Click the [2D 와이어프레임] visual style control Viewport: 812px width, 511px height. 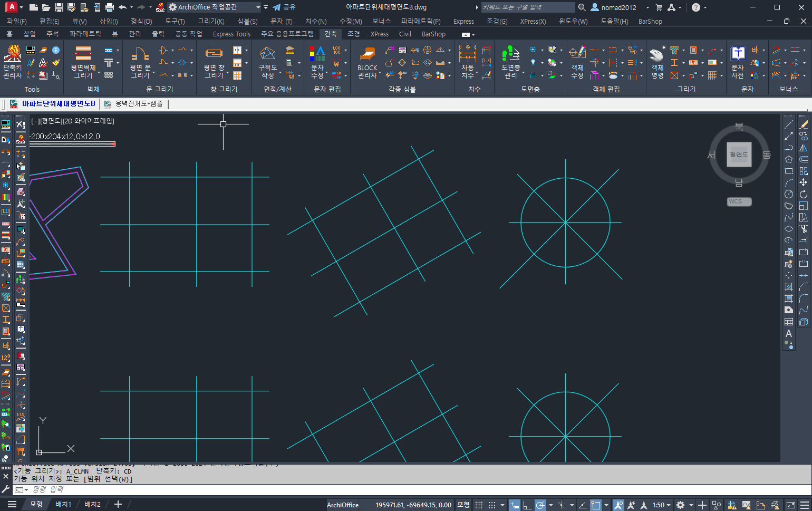point(89,121)
